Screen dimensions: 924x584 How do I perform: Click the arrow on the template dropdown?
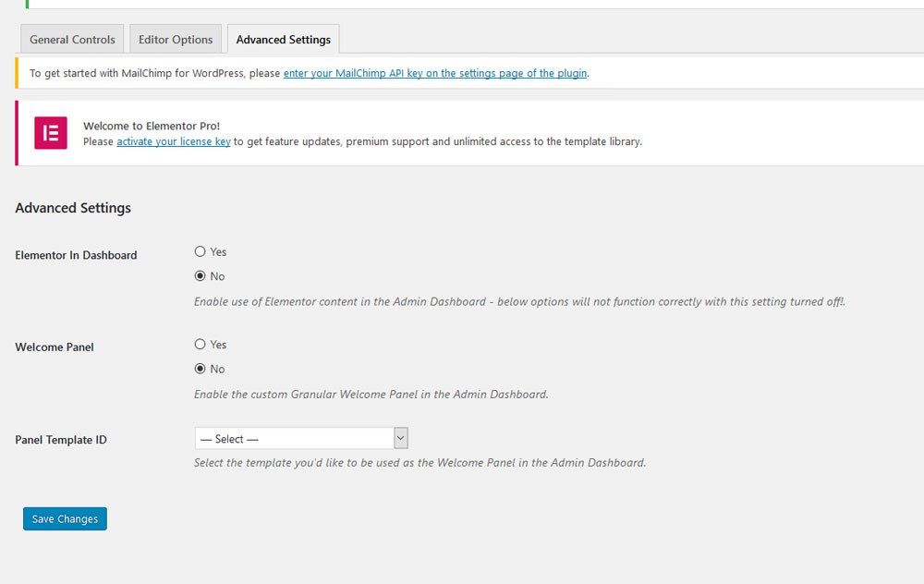(x=400, y=438)
